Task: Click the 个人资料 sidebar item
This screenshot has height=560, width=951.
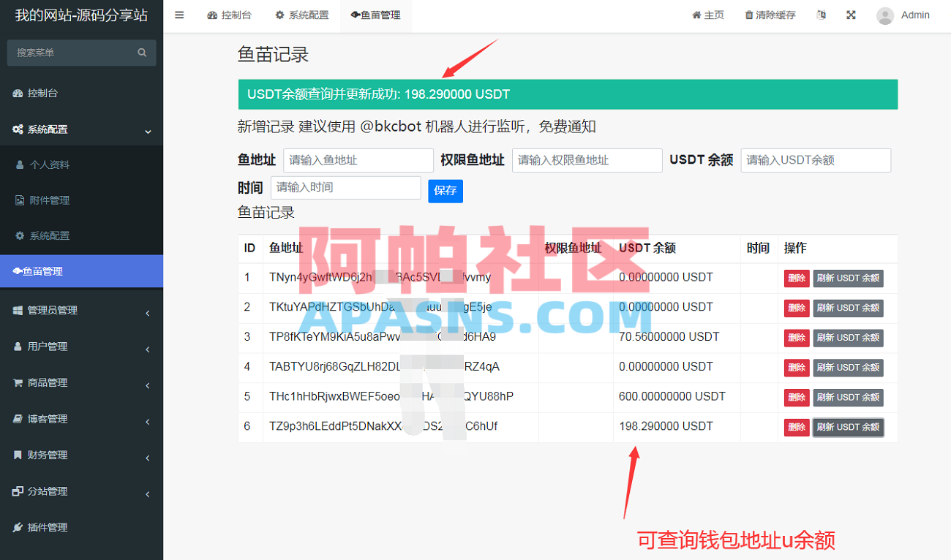Action: (45, 164)
